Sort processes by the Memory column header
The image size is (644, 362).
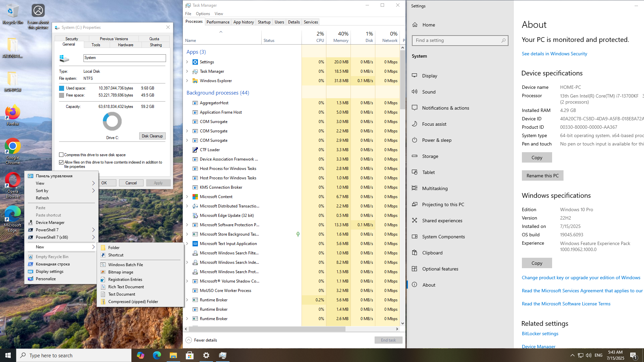pos(338,37)
